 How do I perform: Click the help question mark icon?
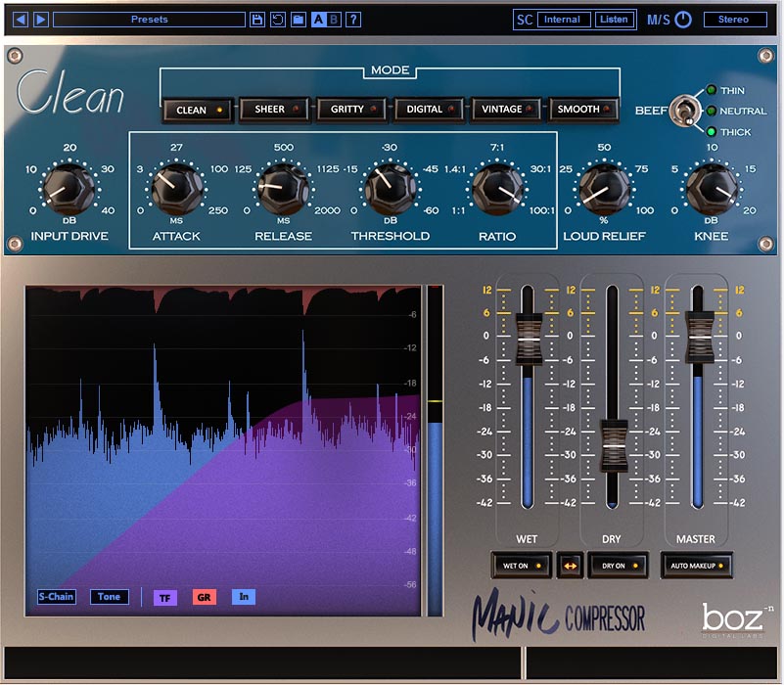point(353,19)
